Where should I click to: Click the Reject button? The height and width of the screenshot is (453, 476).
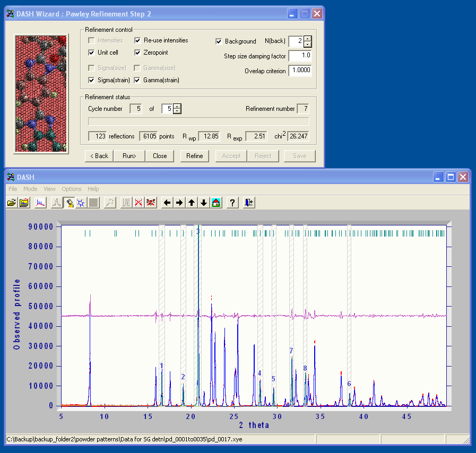[263, 156]
